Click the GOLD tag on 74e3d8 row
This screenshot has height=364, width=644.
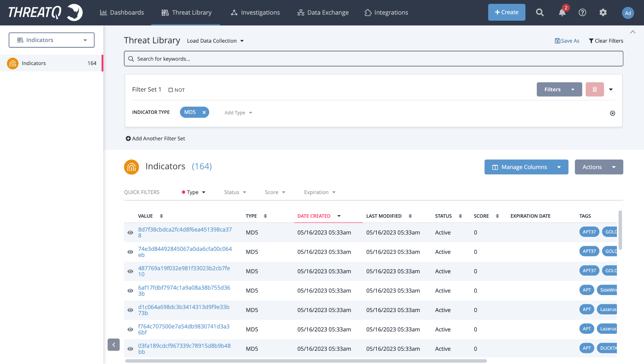click(609, 251)
